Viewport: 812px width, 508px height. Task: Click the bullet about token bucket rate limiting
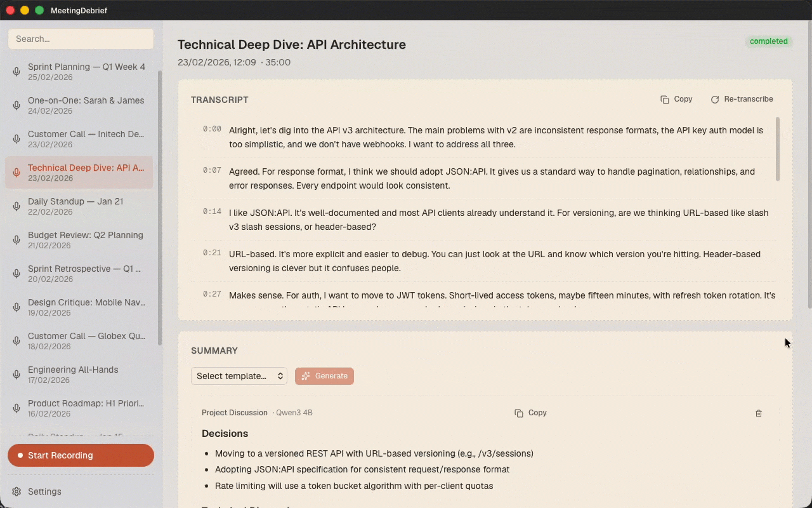354,486
